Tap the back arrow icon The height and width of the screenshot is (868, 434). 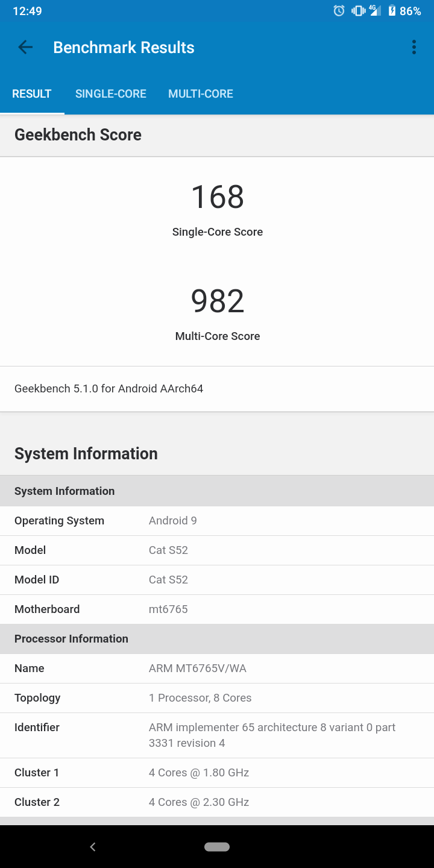[x=25, y=47]
